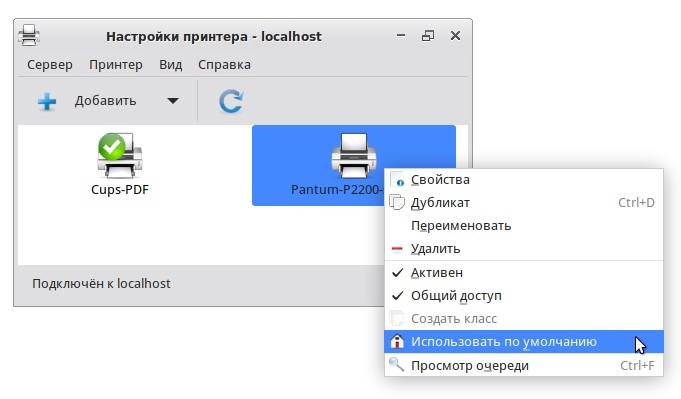
Task: Open Просмотр очереди from context menu
Action: (524, 366)
